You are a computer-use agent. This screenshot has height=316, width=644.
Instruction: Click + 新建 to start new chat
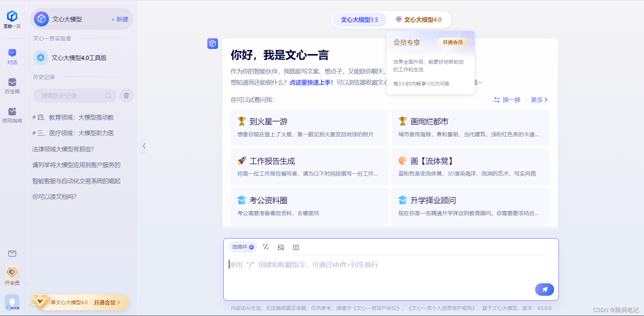tap(120, 19)
